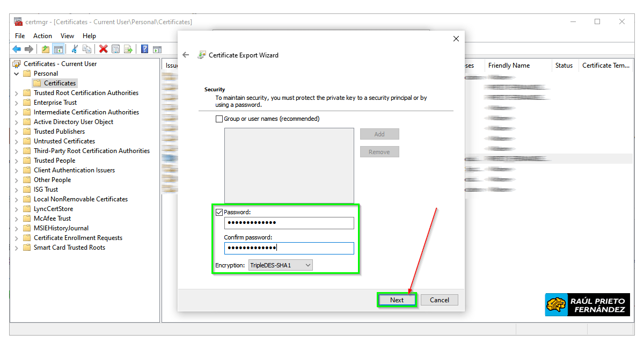Open Properties from the toolbar icon
Viewport: 644px width, 349px height.
point(115,49)
